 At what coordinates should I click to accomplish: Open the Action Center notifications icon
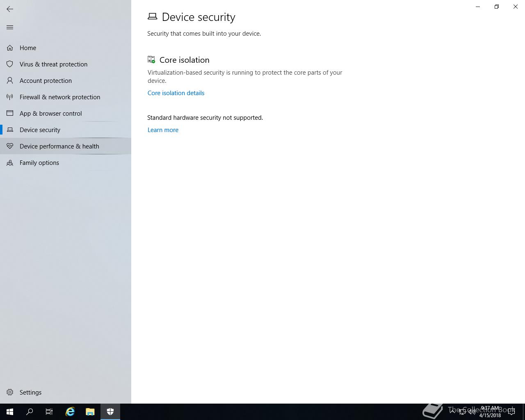tap(511, 412)
